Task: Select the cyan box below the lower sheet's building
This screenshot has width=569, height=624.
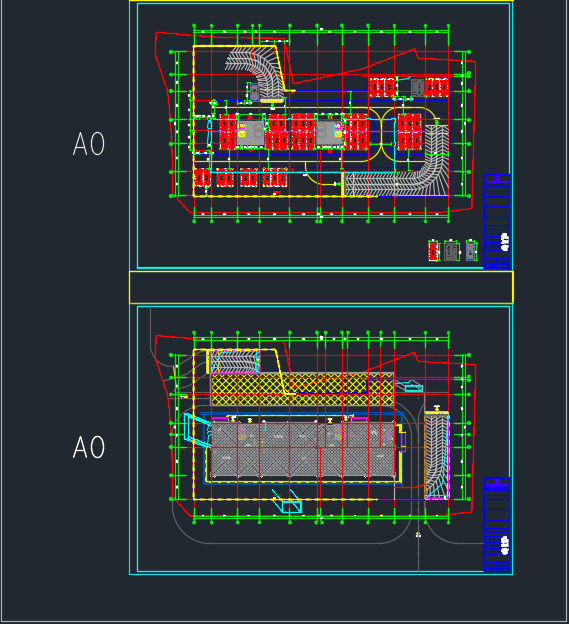Action: [x=292, y=507]
